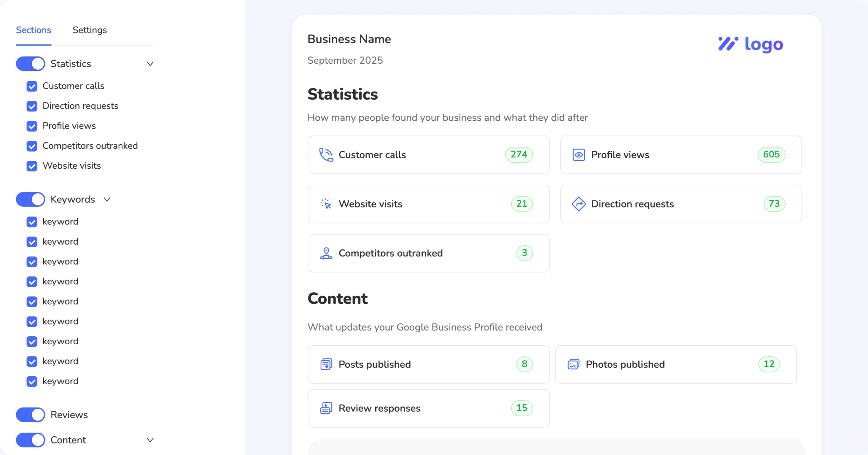Collapse the Statistics section chevron
The width and height of the screenshot is (868, 455).
[x=150, y=64]
